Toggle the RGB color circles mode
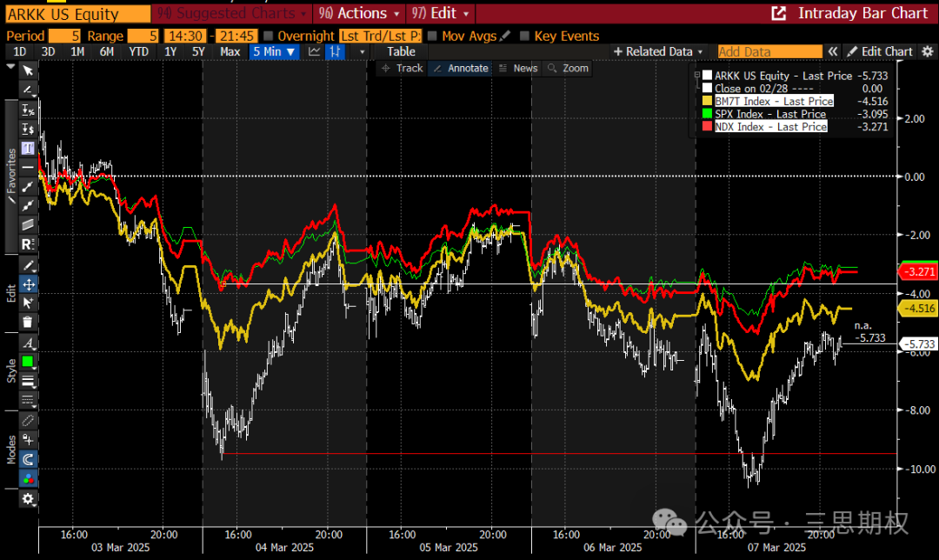This screenshot has height=560, width=939. [28, 478]
